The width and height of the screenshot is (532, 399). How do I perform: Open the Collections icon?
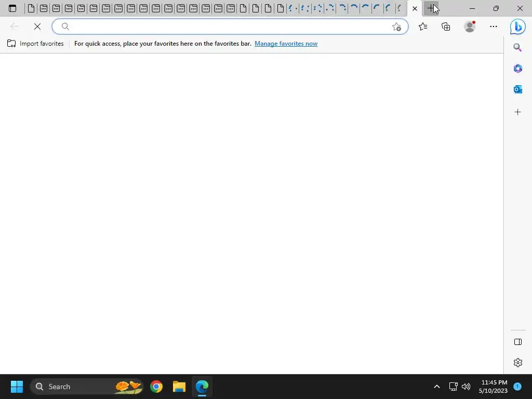446,26
